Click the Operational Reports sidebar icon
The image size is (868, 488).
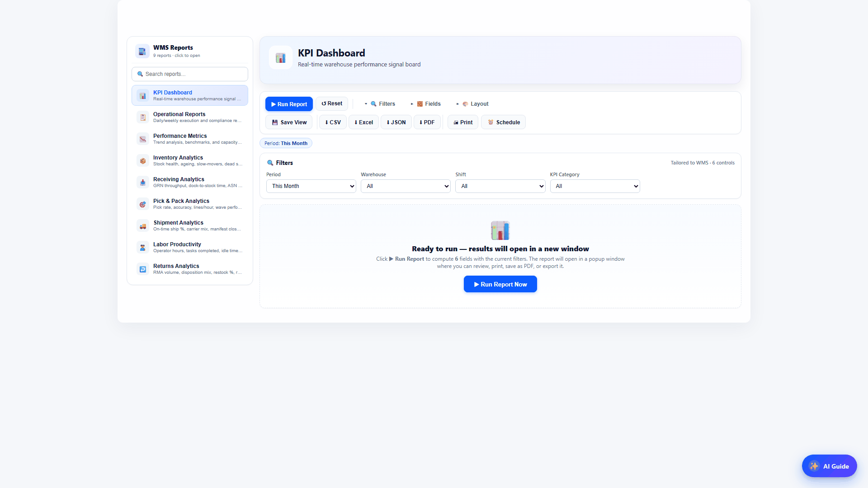(x=143, y=117)
